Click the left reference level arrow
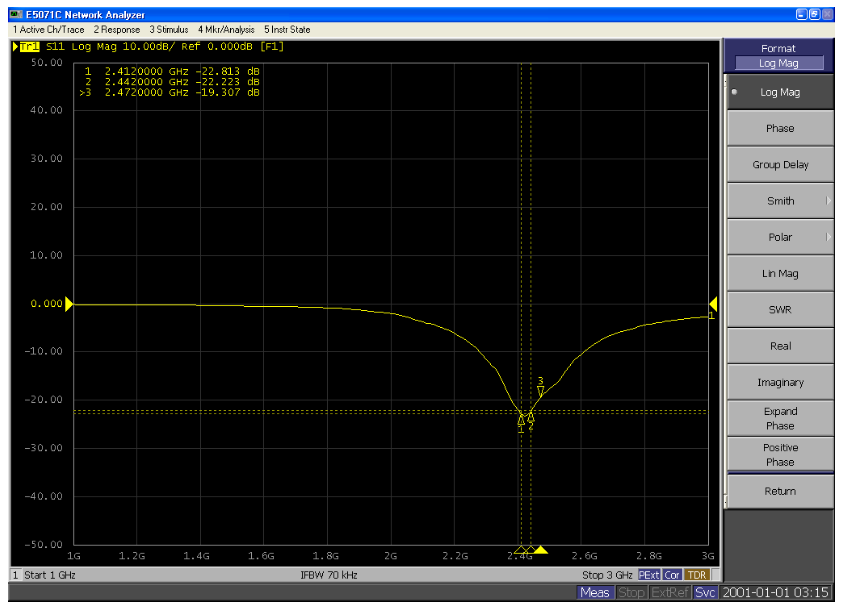 pos(69,304)
